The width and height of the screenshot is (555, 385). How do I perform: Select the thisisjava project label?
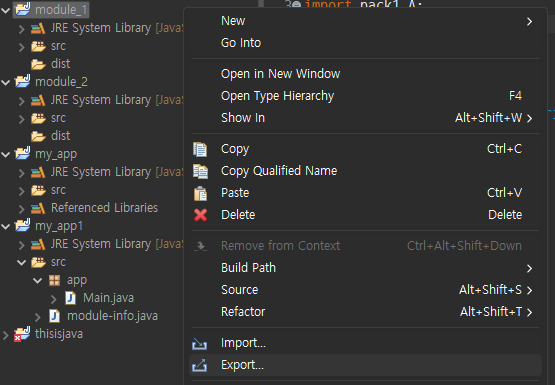point(59,334)
